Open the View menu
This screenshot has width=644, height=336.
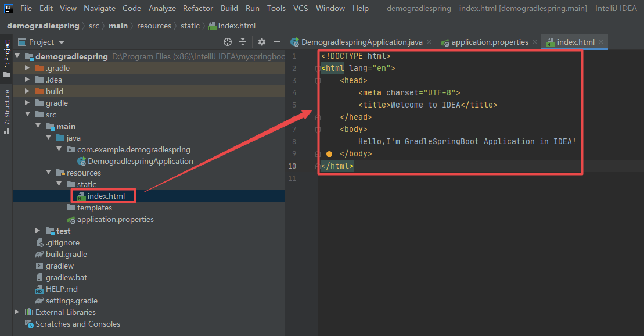tap(68, 8)
